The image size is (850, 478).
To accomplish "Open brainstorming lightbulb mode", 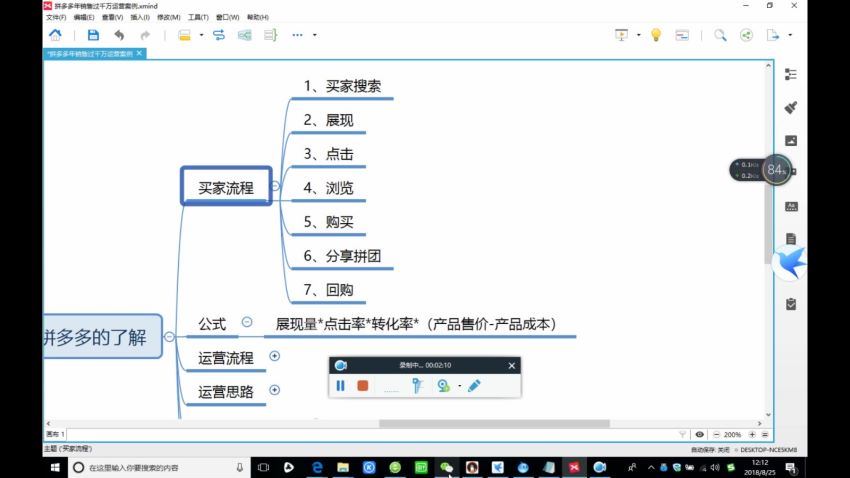I will click(x=656, y=35).
